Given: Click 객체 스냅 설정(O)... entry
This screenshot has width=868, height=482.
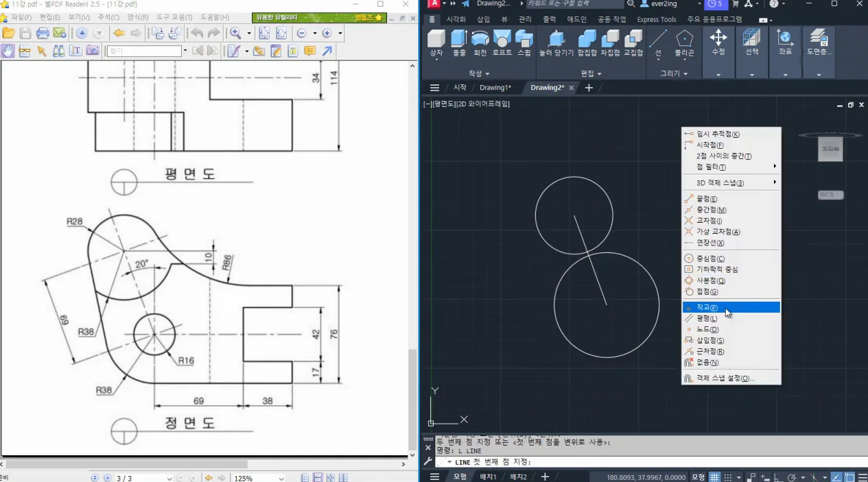Looking at the screenshot, I should [x=731, y=378].
